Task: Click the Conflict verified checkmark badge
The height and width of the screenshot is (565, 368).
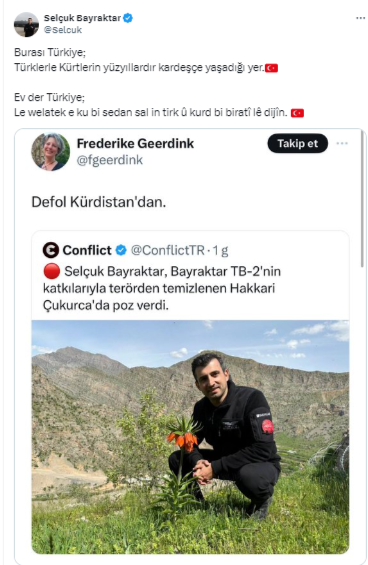Action: tap(121, 250)
